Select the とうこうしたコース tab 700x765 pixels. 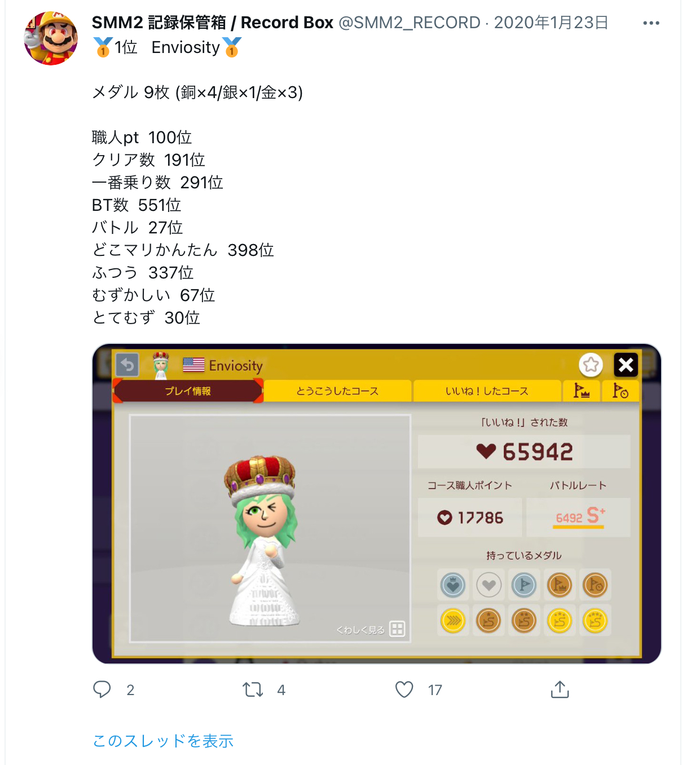pos(337,391)
